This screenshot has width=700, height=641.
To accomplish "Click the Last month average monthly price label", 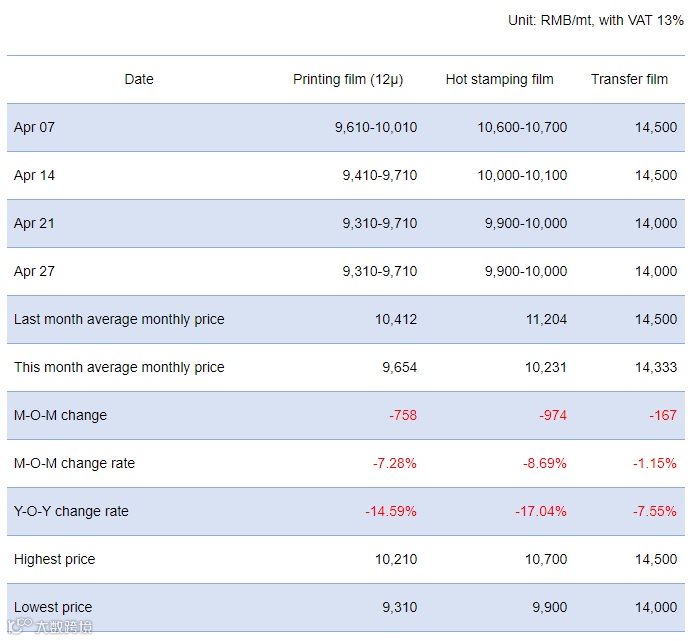I will point(119,319).
